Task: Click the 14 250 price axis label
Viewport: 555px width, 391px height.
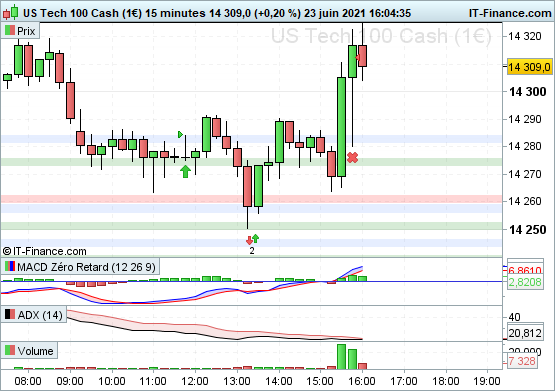Action: tap(527, 230)
